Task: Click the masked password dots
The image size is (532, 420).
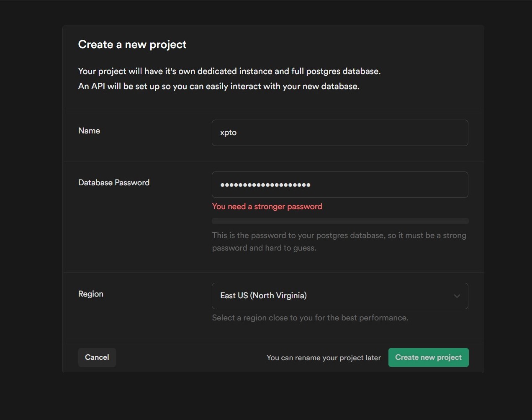Action: point(265,185)
